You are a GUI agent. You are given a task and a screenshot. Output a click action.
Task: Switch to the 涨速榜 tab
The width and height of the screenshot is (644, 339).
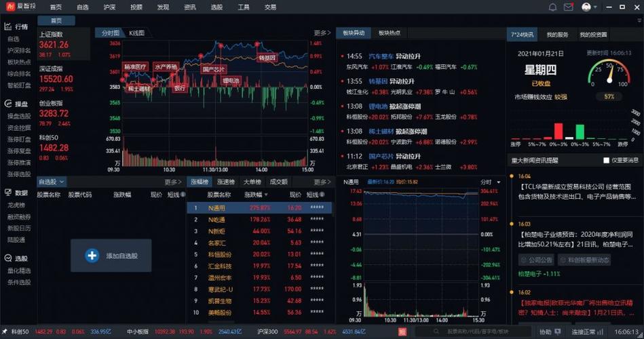click(x=225, y=182)
